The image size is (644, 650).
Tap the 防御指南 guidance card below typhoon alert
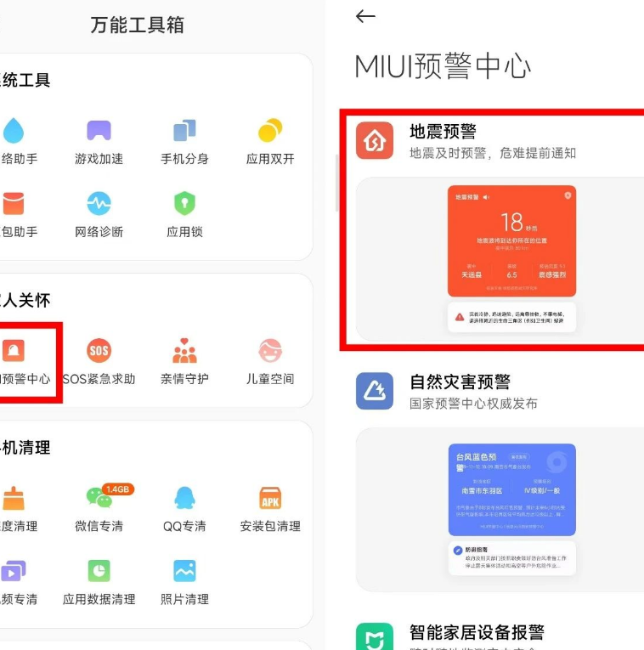coord(511,558)
